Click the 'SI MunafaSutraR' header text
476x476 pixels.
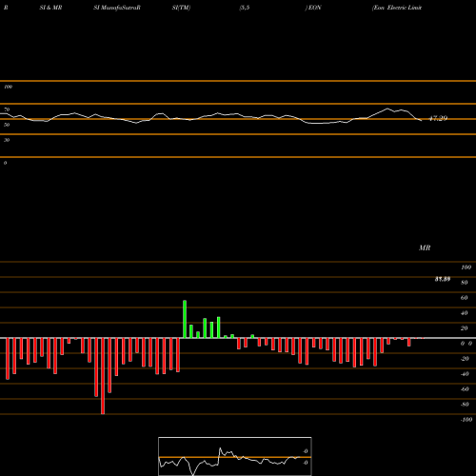tap(117, 8)
